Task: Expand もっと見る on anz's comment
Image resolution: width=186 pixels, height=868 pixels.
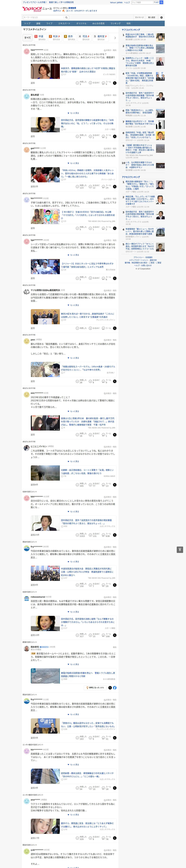Action: coord(73,815)
